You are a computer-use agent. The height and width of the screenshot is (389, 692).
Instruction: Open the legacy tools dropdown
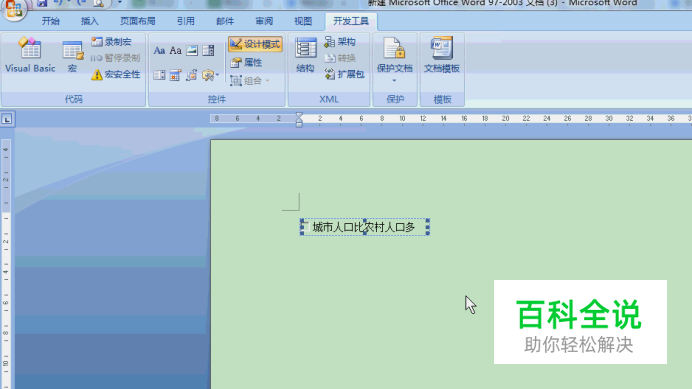tap(210, 75)
